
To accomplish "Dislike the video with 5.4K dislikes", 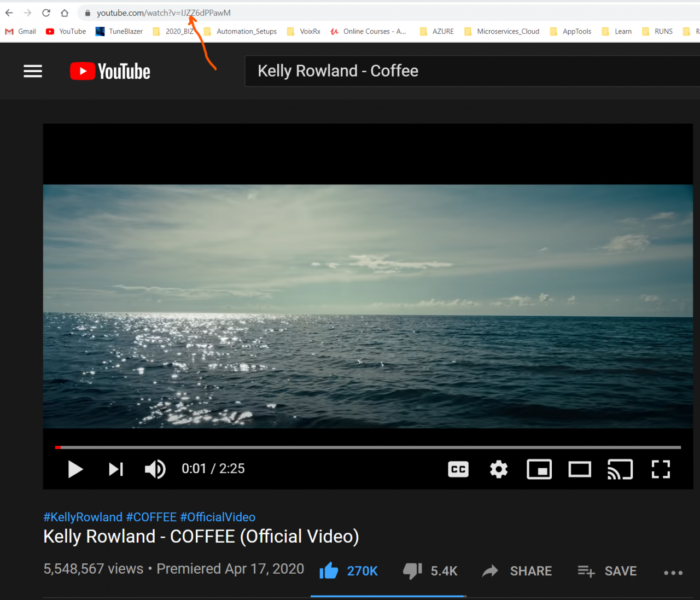I will 430,571.
